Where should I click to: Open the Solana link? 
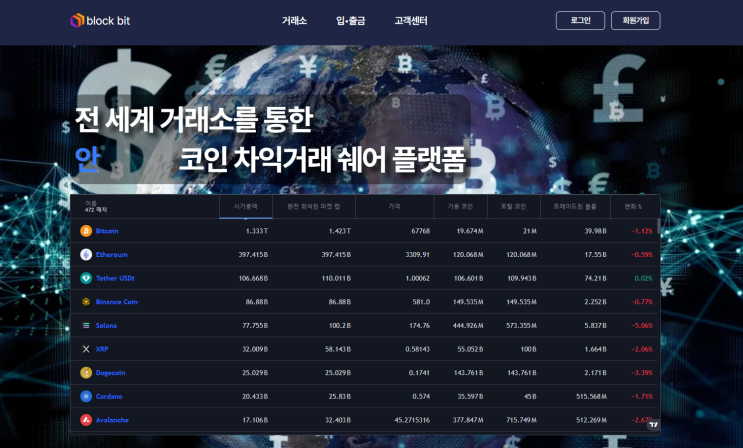click(106, 326)
